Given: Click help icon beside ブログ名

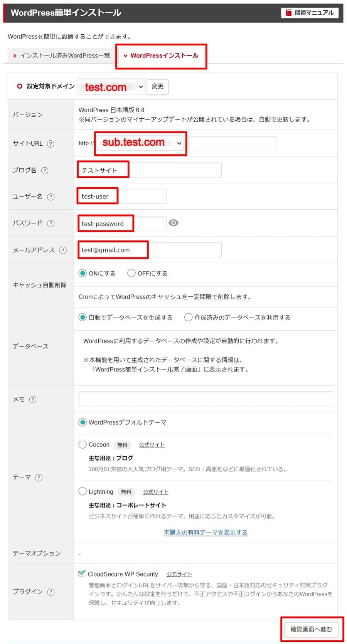Looking at the screenshot, I should (x=45, y=170).
